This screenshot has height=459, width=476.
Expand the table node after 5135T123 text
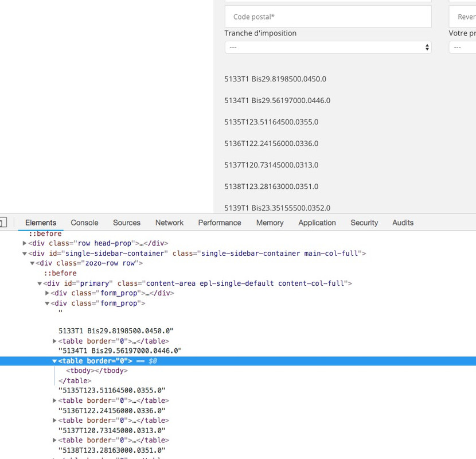tap(54, 400)
